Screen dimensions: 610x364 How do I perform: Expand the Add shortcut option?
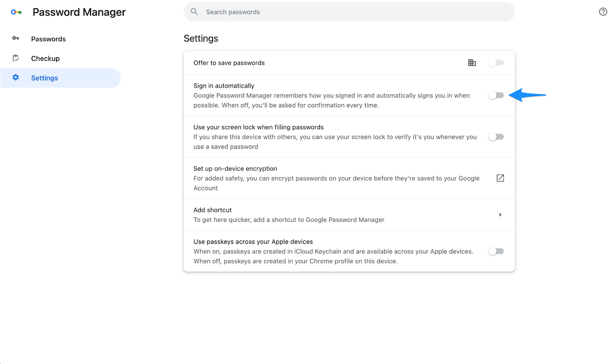501,215
